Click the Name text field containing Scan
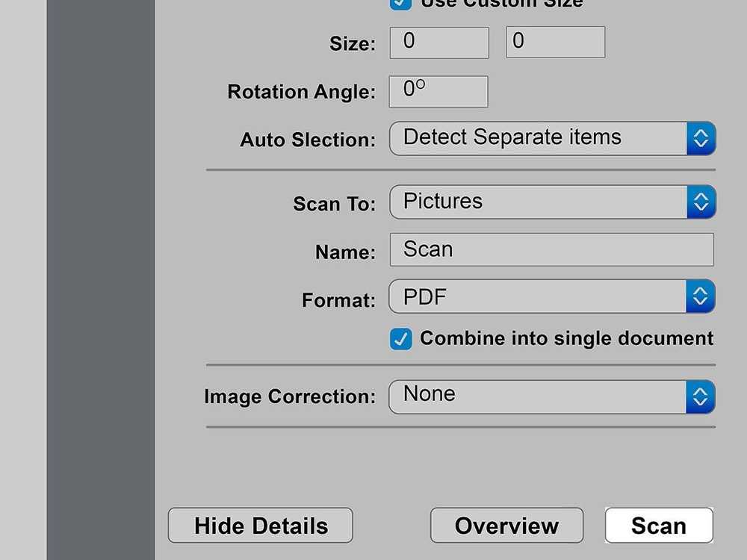 [551, 249]
